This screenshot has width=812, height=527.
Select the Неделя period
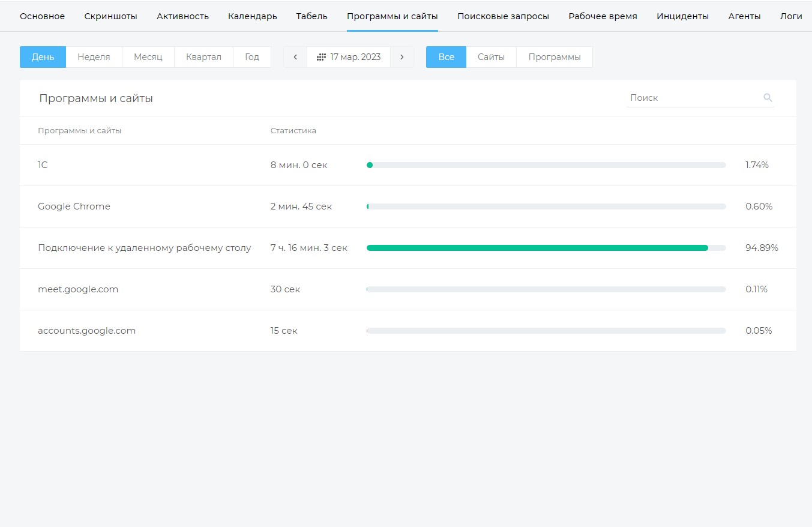(x=94, y=57)
